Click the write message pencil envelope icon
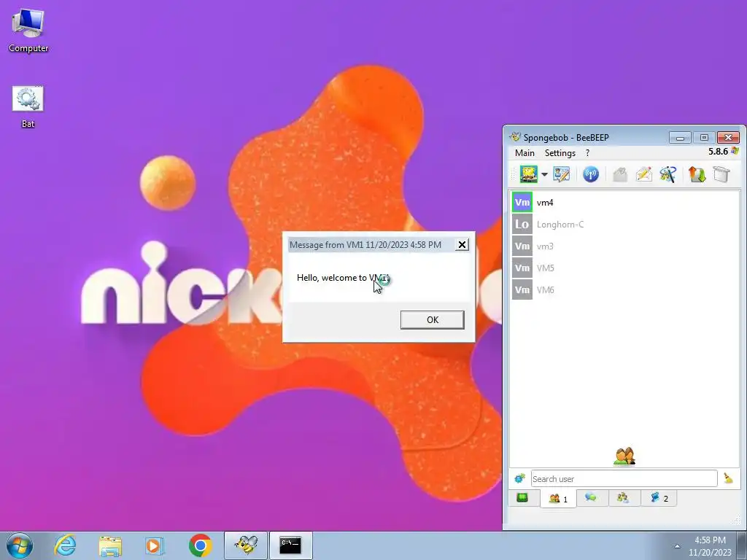 (x=643, y=174)
